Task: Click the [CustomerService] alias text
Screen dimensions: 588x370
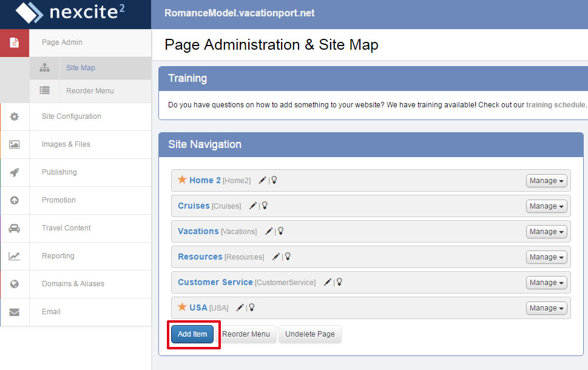Action: [285, 283]
